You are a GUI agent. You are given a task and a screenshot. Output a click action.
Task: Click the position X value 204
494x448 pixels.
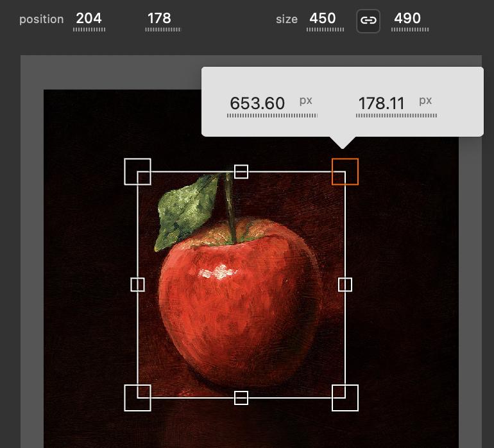click(89, 18)
